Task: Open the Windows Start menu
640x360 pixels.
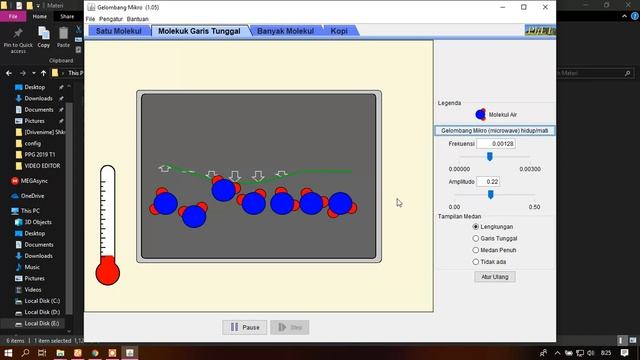Action: 8,353
